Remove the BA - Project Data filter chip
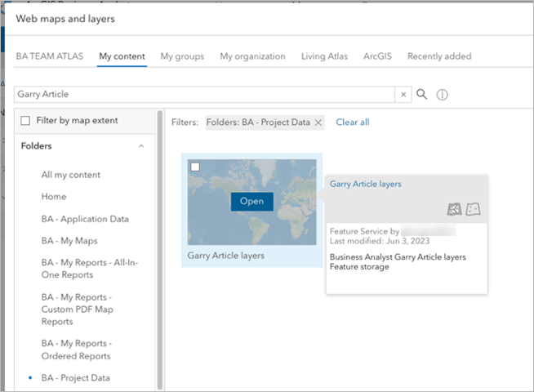This screenshot has width=534, height=392. pos(318,122)
